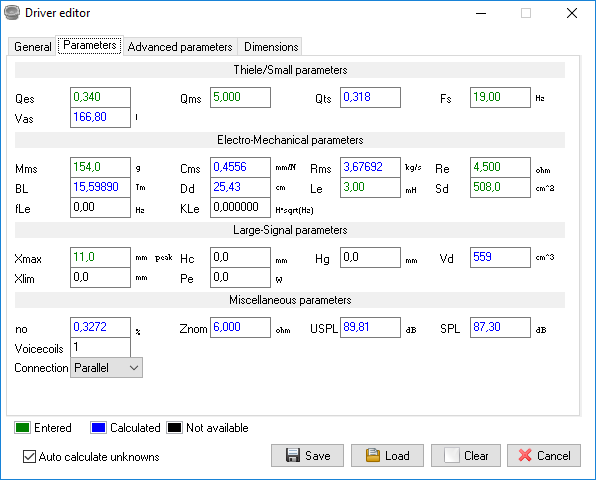Select the Znom impedance field
Image resolution: width=596 pixels, height=480 pixels.
(240, 327)
